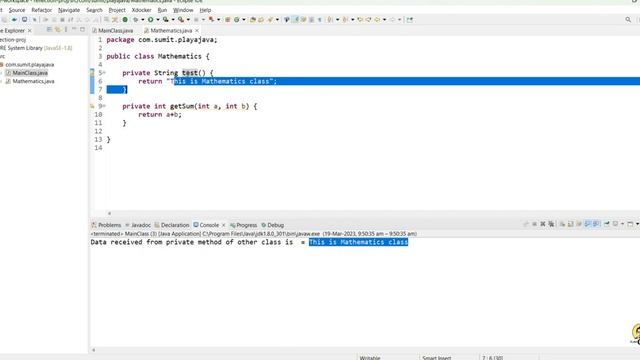
Task: Click the Minimize dash icon in Package Explorer header
Action: click(74, 30)
